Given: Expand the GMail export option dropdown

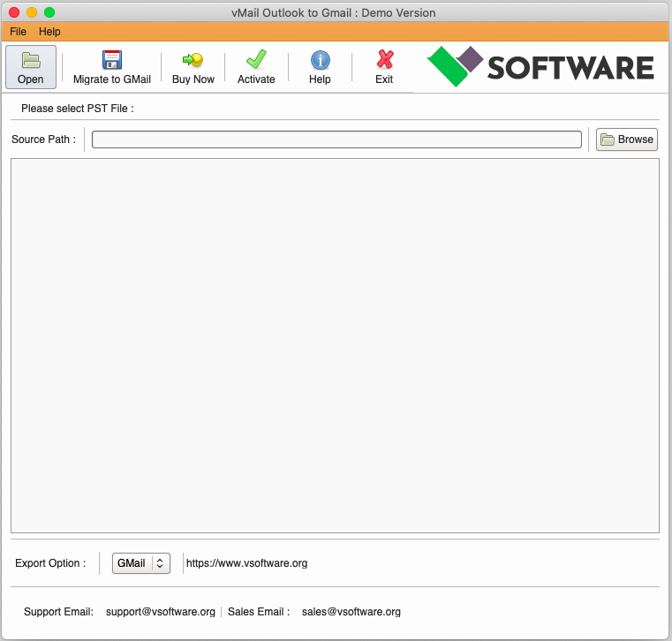Looking at the screenshot, I should tap(141, 563).
